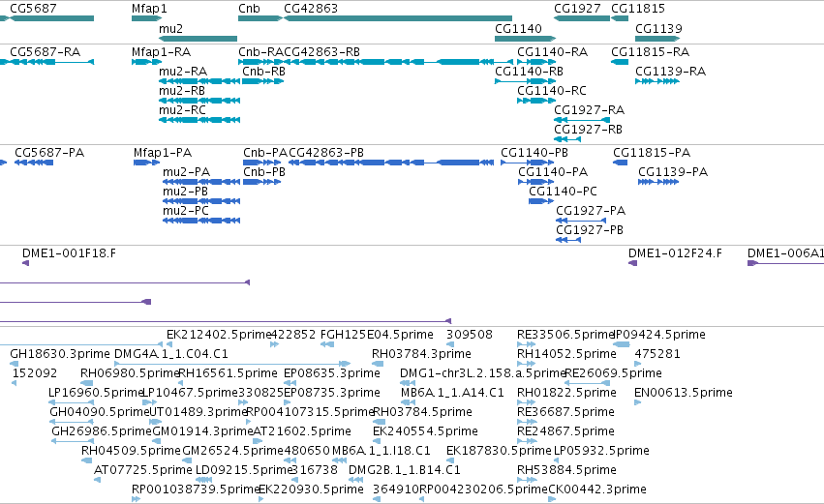The image size is (824, 504).
Task: Click the CG5687 gene label
Action: [x=33, y=9]
